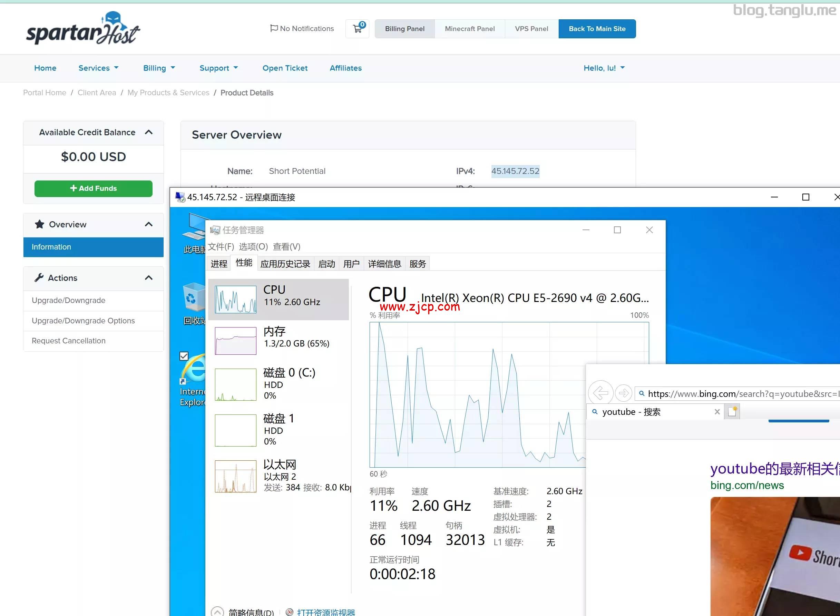The image size is (840, 616).
Task: Open the Hello, lu! account dropdown
Action: click(x=604, y=68)
